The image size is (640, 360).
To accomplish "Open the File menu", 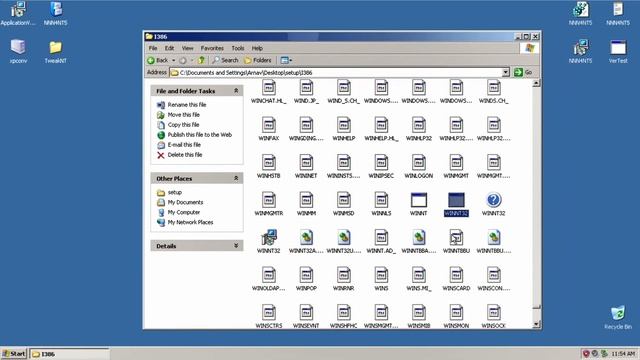I will point(153,48).
